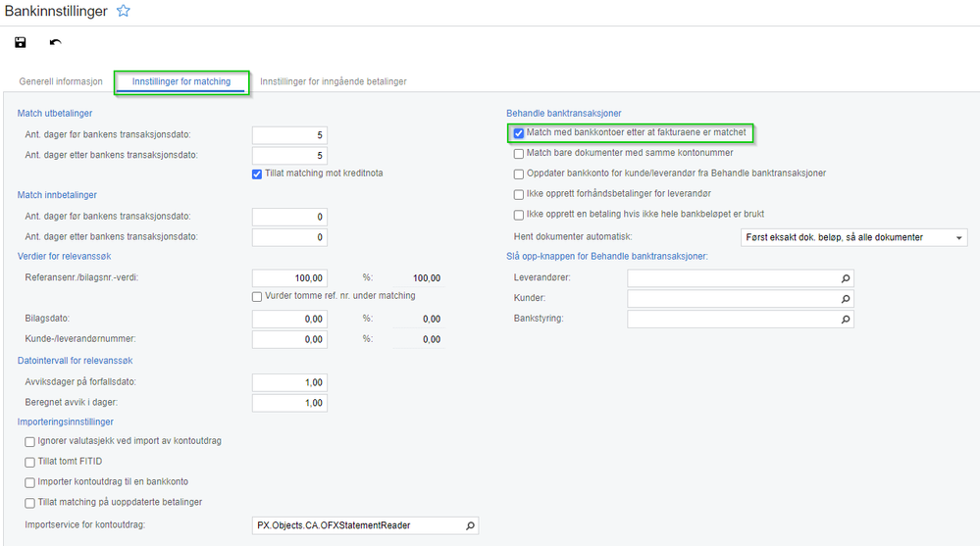Open lookup for Kunder field
This screenshot has width=980, height=546.
coord(845,299)
